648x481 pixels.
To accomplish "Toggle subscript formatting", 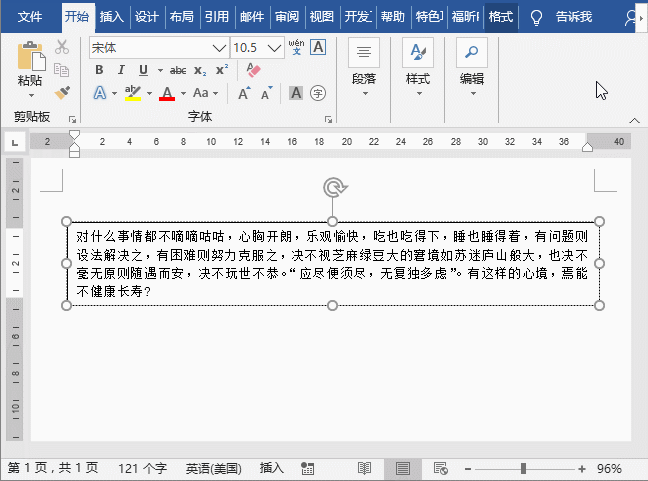I will 200,71.
